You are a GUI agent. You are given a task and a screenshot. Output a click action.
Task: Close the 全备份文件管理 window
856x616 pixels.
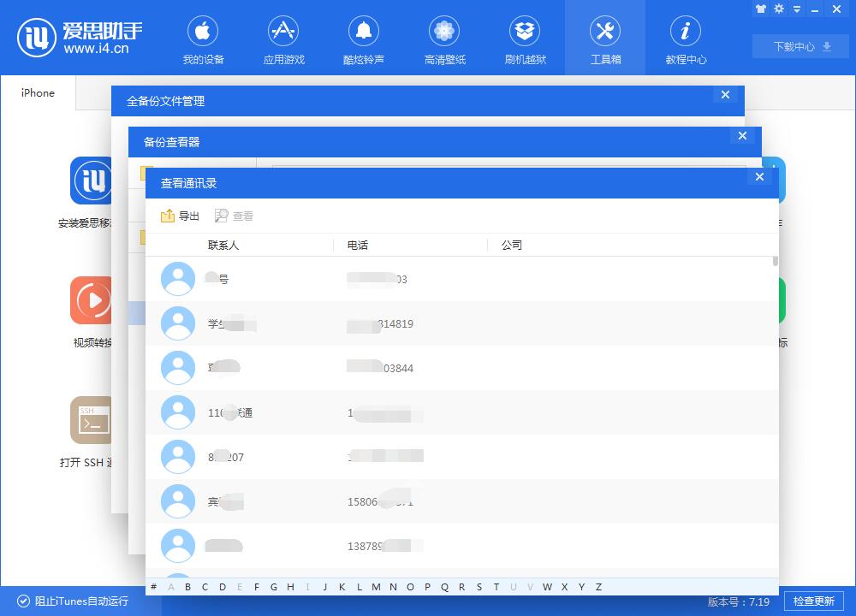[726, 95]
